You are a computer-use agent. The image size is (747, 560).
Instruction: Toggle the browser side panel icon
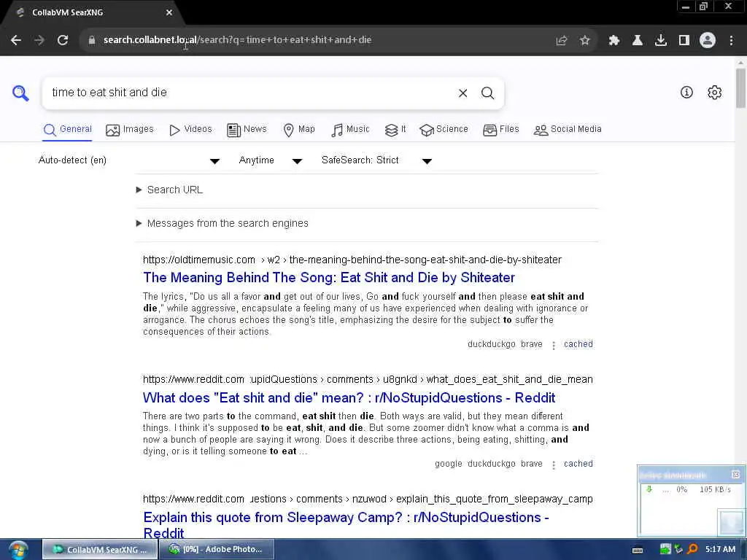pyautogui.click(x=684, y=41)
